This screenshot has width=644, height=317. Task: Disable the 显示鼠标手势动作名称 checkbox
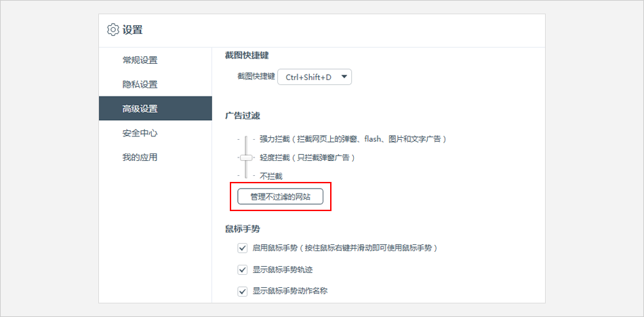point(242,291)
